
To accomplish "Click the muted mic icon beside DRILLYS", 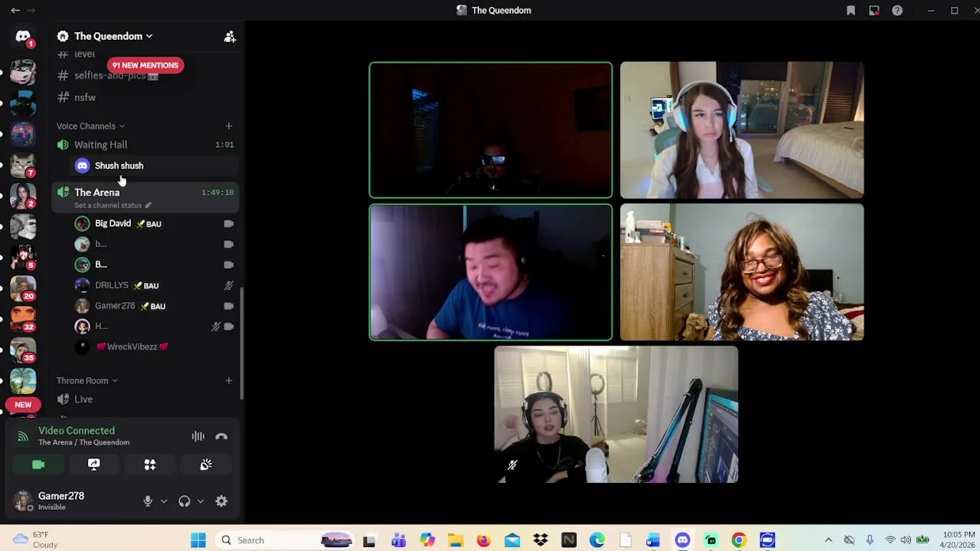I will pyautogui.click(x=228, y=285).
